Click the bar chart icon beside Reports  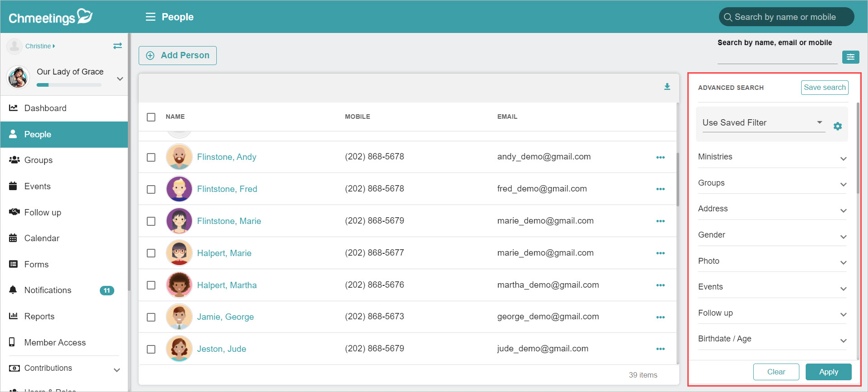[13, 316]
